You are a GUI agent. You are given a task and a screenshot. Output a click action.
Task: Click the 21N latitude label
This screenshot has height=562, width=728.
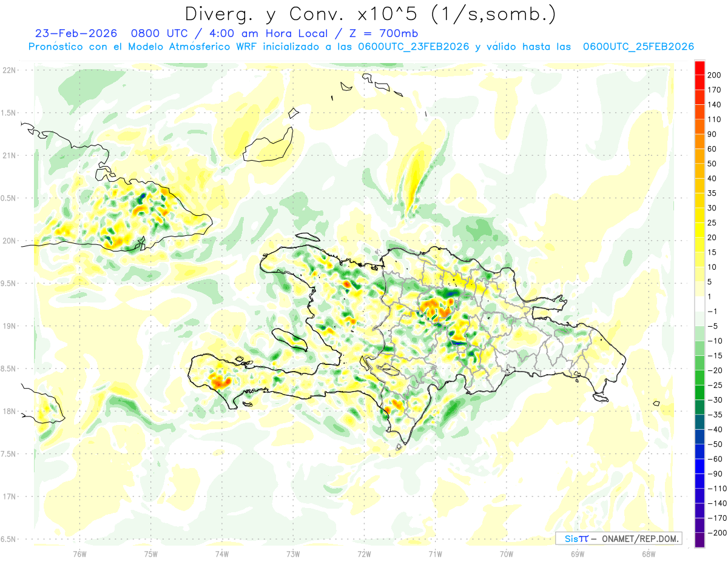pyautogui.click(x=8, y=155)
